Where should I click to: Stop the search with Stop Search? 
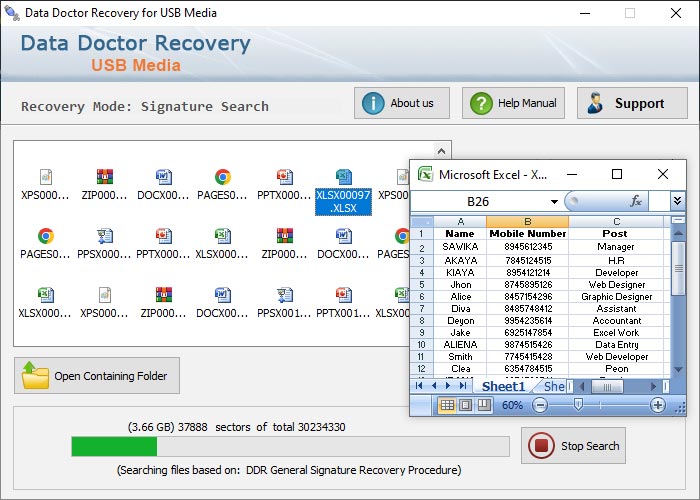[x=573, y=446]
